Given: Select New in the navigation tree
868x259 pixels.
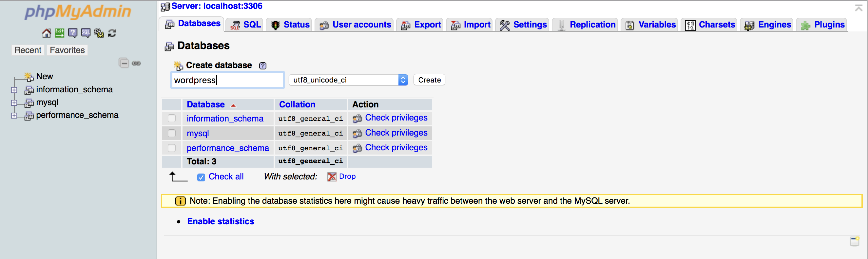Looking at the screenshot, I should 45,76.
